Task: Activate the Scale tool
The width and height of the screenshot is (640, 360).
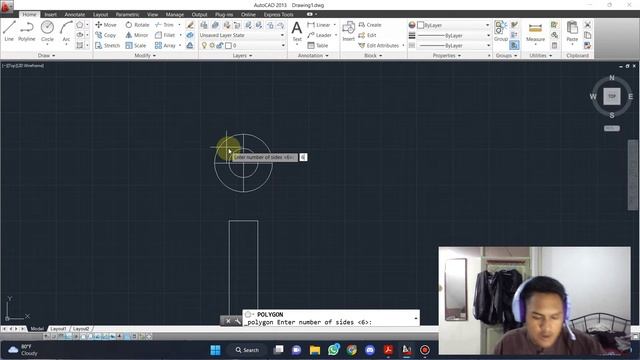Action: point(136,45)
